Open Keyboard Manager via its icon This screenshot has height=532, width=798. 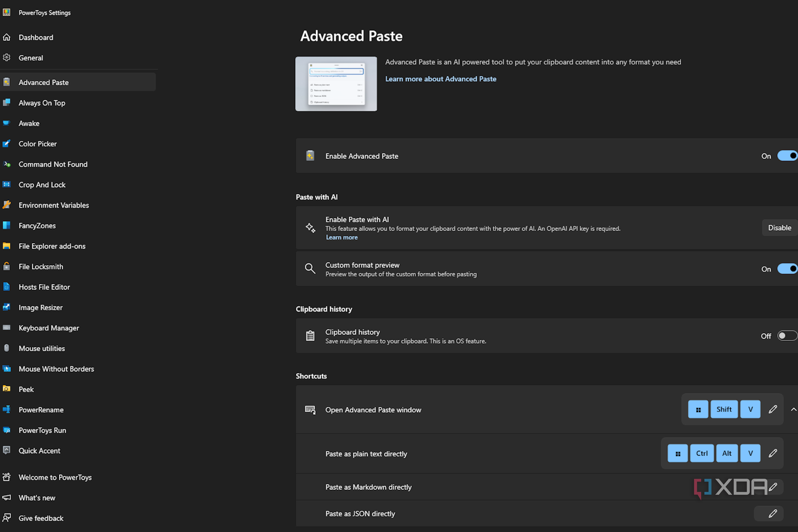7,328
